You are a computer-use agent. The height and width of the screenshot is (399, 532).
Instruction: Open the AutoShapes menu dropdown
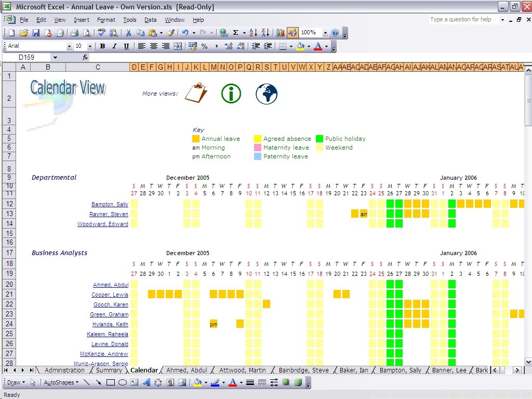(x=60, y=383)
